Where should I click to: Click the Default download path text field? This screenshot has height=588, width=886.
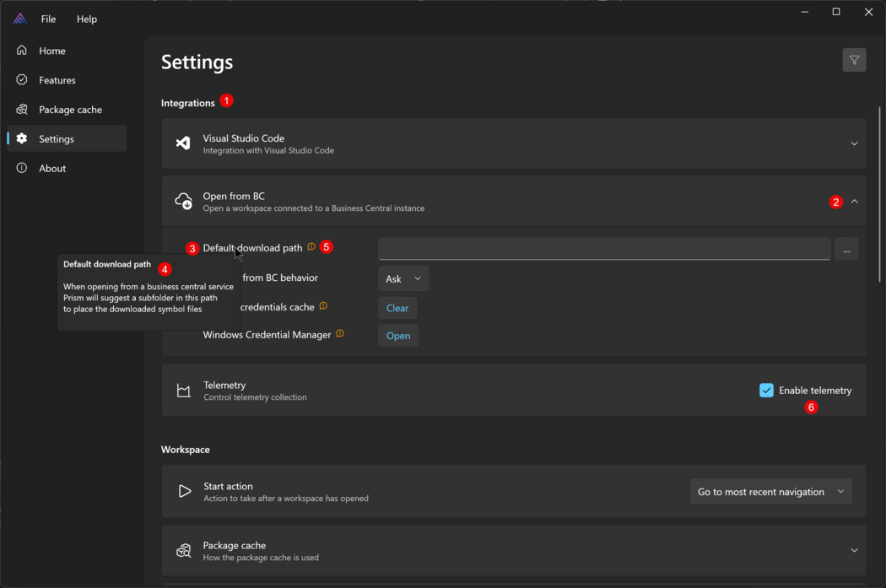tap(603, 249)
